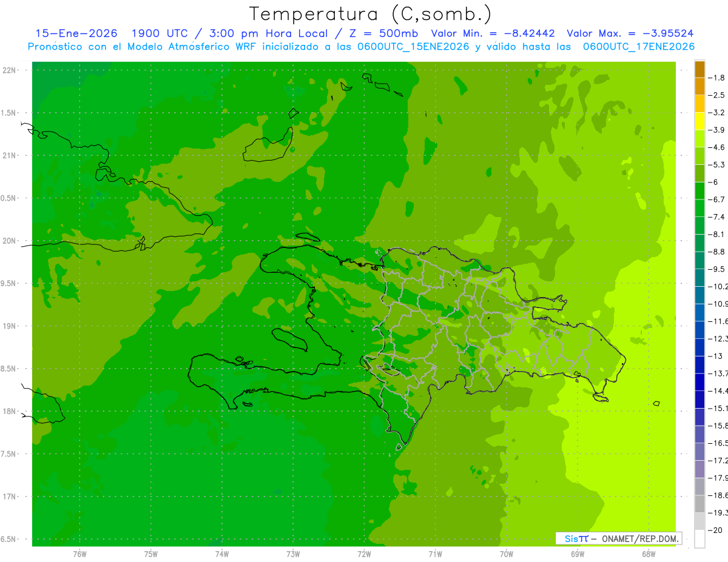Click the '-7.4' colorbar label
This screenshot has height=562, width=728.
tap(716, 217)
